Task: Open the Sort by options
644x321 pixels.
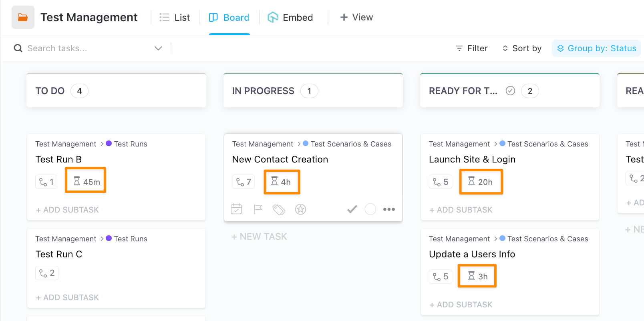Action: tap(522, 48)
